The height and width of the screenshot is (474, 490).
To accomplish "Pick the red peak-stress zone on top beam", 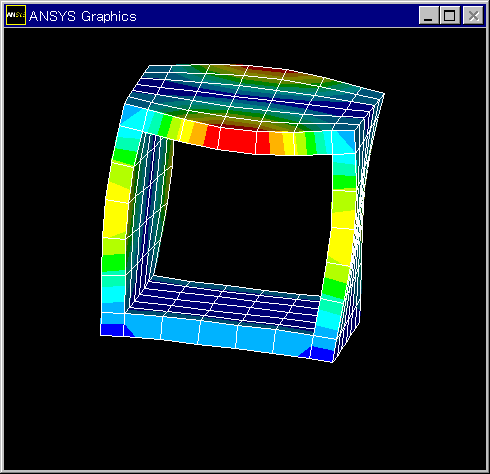I will tap(237, 139).
